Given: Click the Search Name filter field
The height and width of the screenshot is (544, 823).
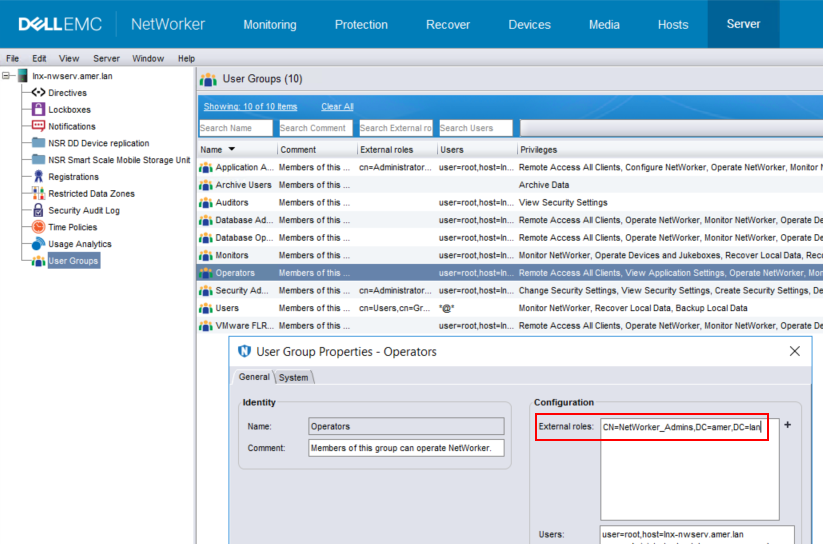Looking at the screenshot, I should tap(235, 128).
